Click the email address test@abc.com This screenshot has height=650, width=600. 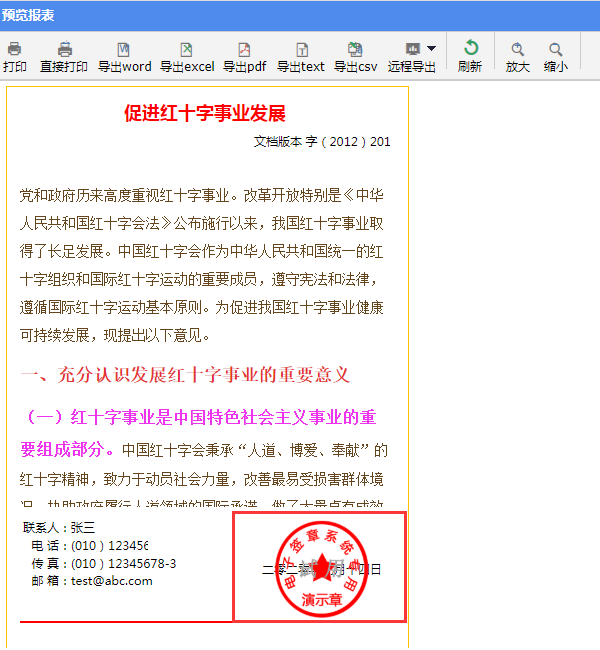click(111, 581)
